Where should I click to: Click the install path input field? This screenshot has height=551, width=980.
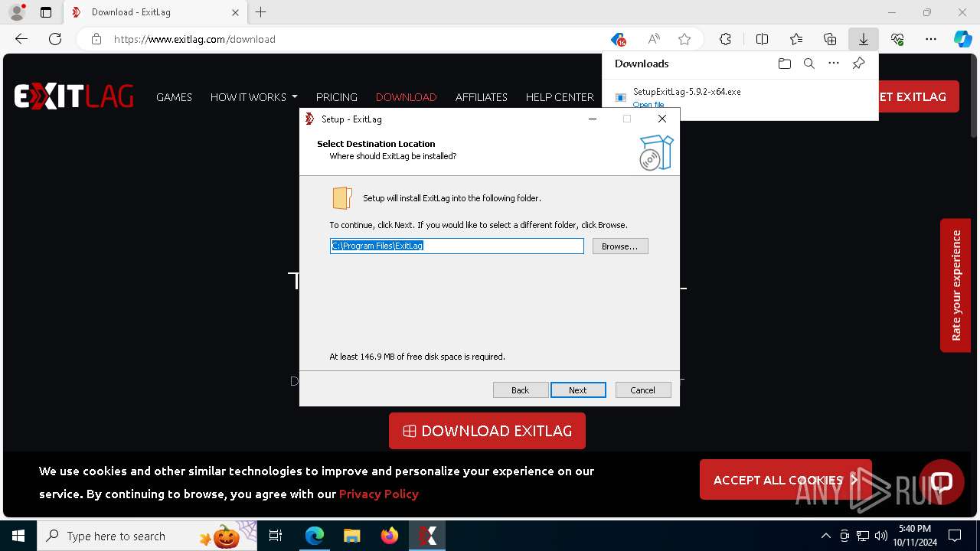(457, 246)
